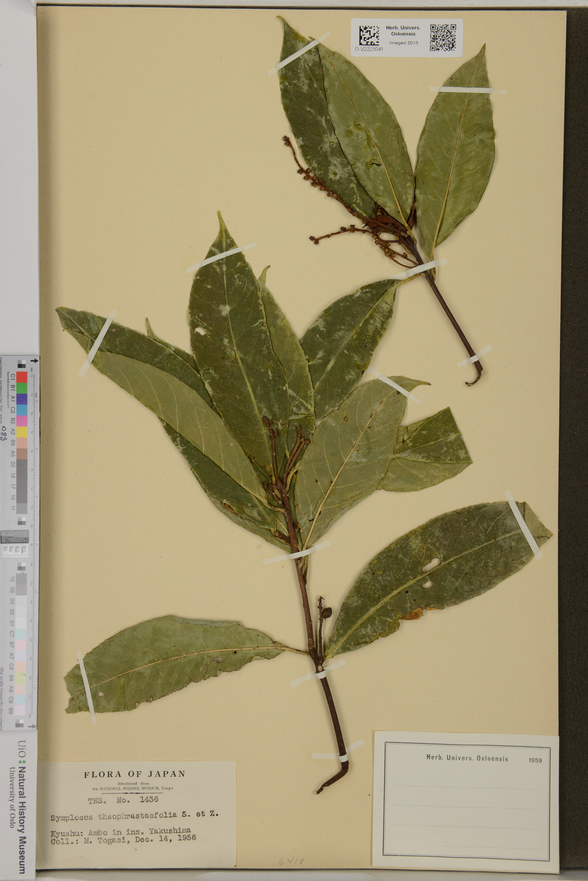This screenshot has width=588, height=881.
Task: Click the TNS No. 1436 text
Action: tap(123, 800)
